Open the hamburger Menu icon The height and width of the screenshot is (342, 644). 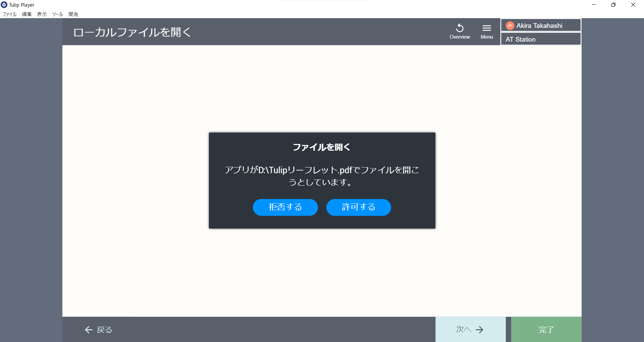click(487, 28)
